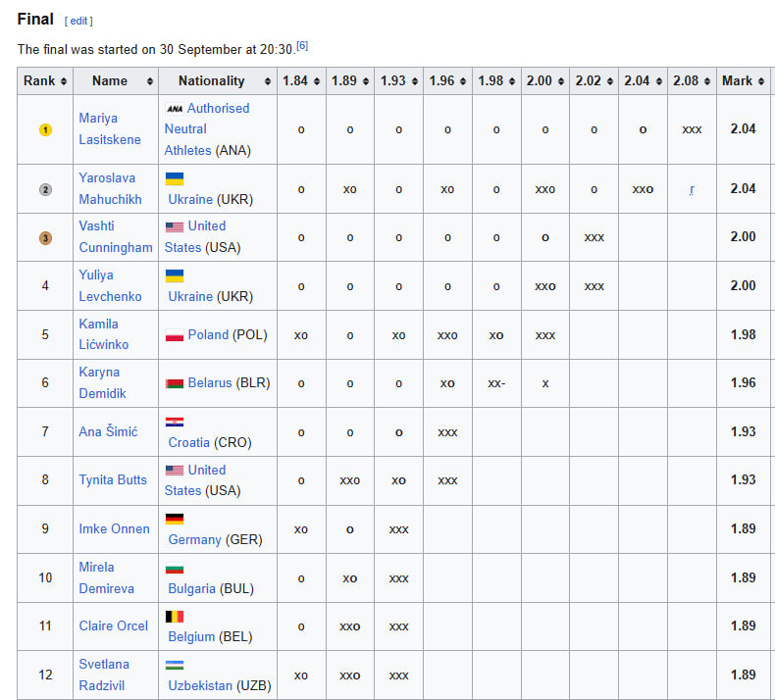Sort table by Nationality column
This screenshot has width=775, height=700.
point(216,81)
